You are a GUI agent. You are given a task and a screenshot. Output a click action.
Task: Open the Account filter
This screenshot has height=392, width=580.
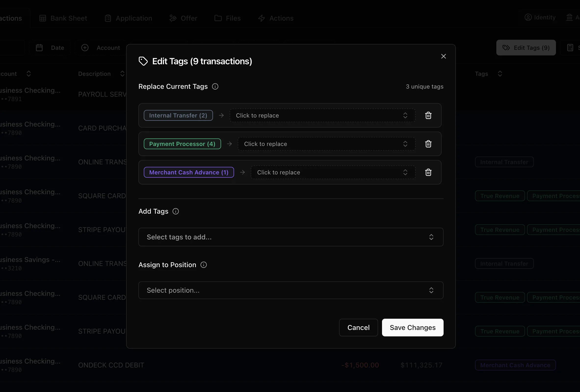point(101,48)
